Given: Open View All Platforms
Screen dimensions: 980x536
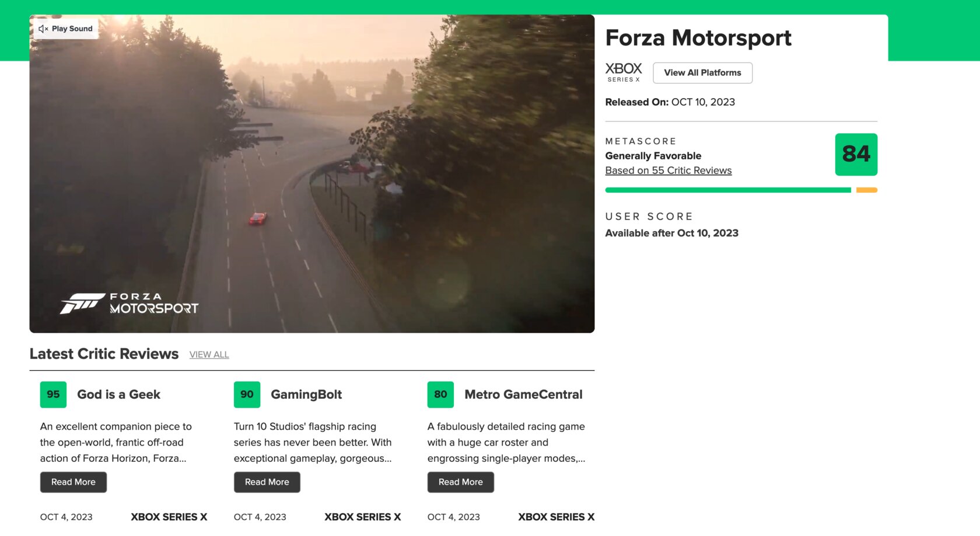Looking at the screenshot, I should pyautogui.click(x=702, y=73).
